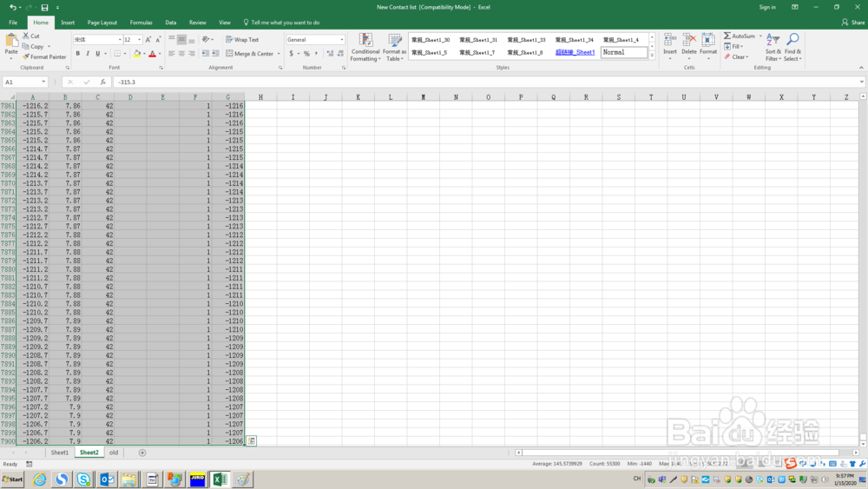This screenshot has width=868, height=489.
Task: Click the AutoSum sigma icon
Action: pos(727,36)
